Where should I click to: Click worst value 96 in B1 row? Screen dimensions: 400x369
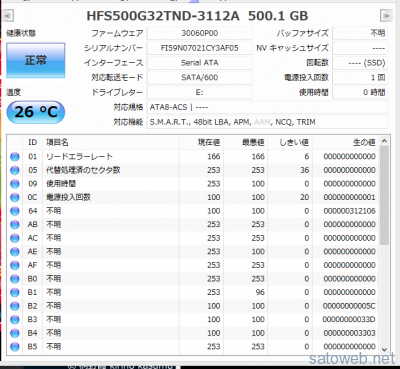tap(260, 292)
